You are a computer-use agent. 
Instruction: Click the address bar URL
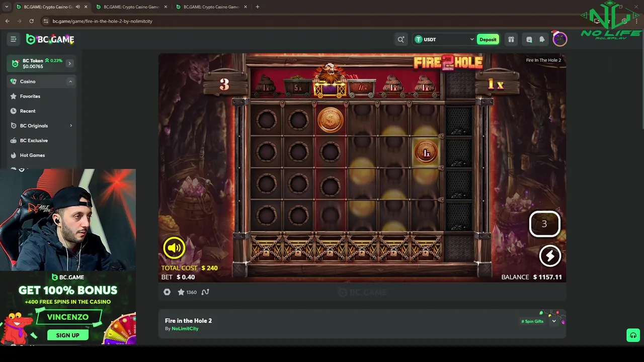[x=102, y=21]
